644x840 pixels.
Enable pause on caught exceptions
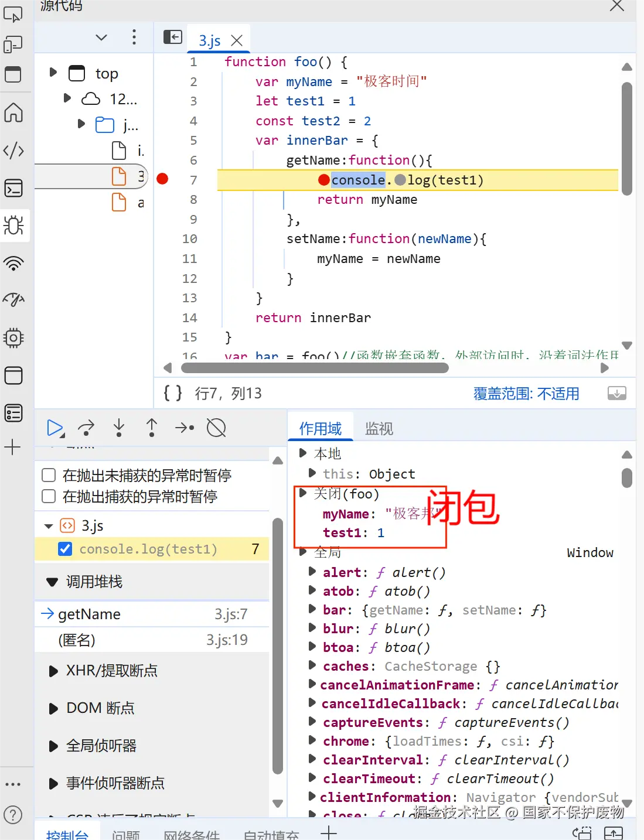(48, 496)
